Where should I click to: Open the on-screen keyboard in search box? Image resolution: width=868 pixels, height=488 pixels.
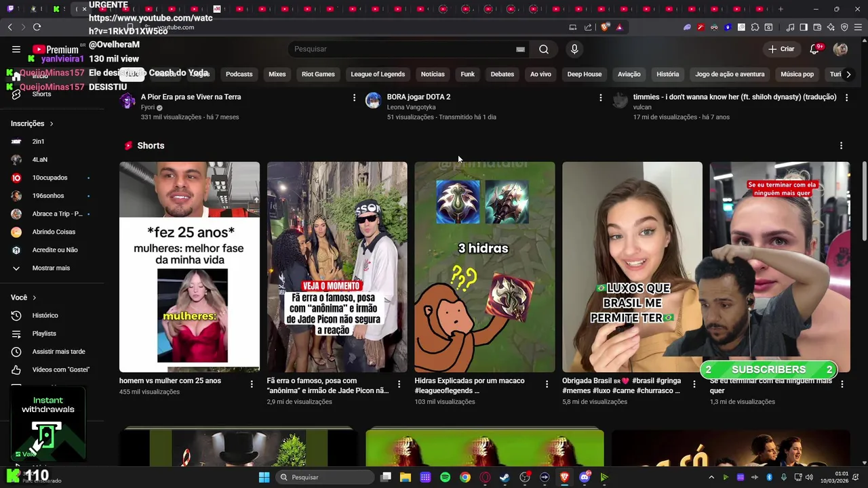[520, 49]
